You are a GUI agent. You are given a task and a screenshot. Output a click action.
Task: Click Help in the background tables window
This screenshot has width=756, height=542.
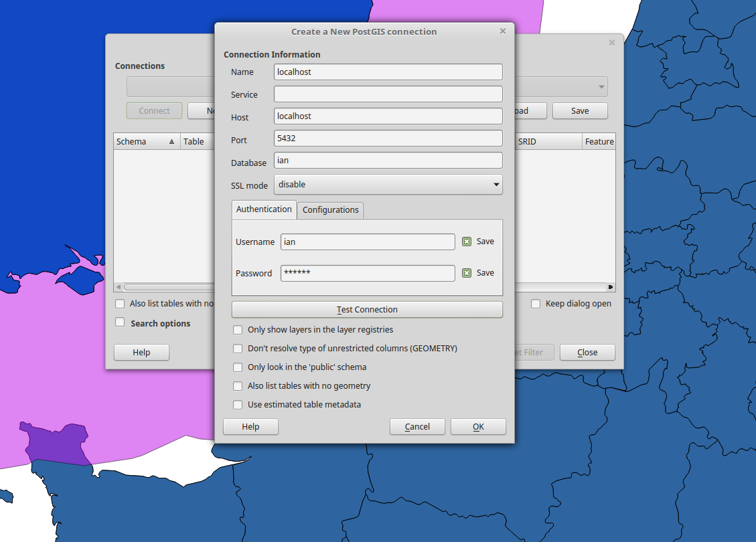141,353
